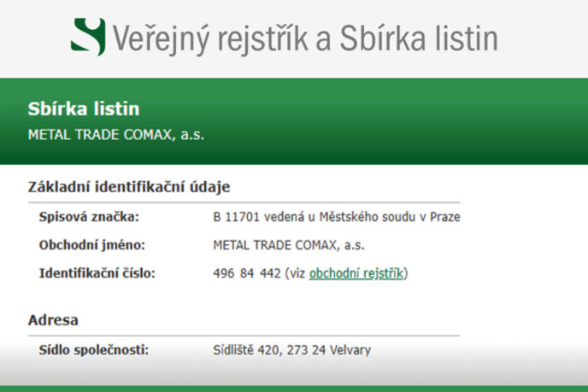Image resolution: width=588 pixels, height=392 pixels.
Task: Open the 'obchodní rejstřík' link
Action: [356, 273]
